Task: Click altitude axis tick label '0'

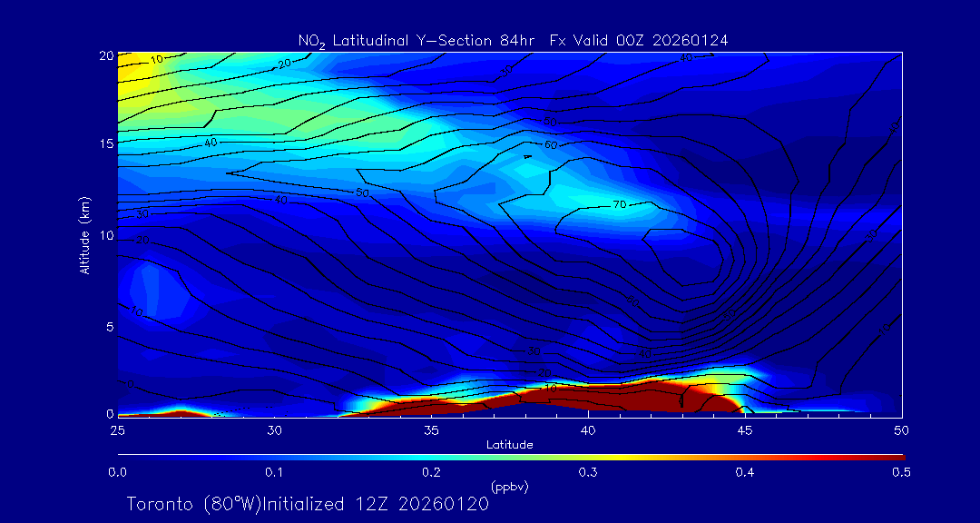Action: click(x=110, y=414)
